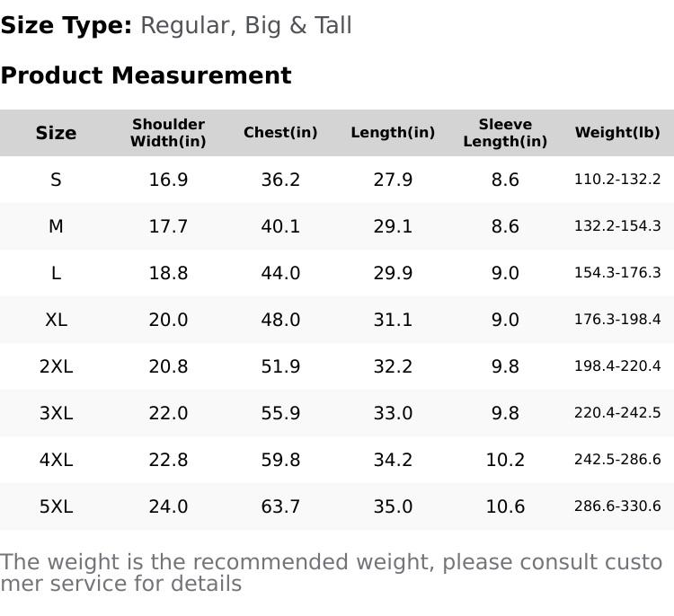Click the Shoulder Width(in) column header
Image resolution: width=674 pixels, height=616 pixels.
click(x=168, y=133)
